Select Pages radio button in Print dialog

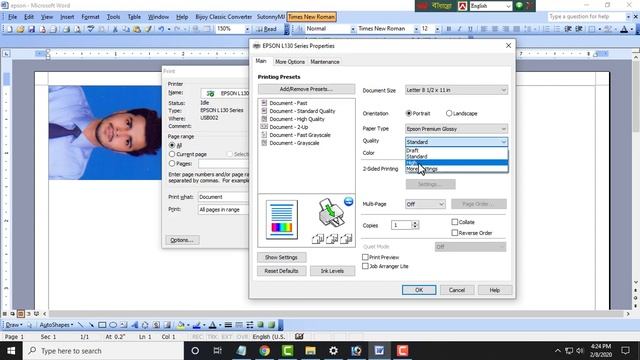tap(172, 163)
